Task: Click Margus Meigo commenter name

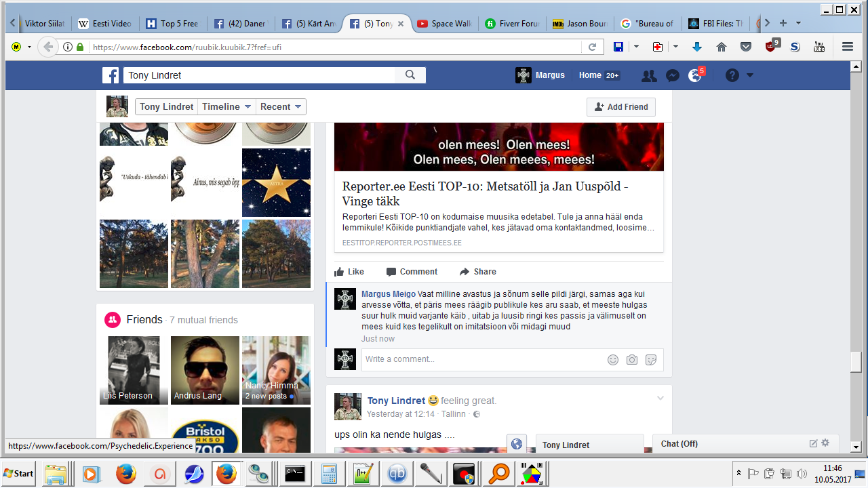Action: pyautogui.click(x=389, y=294)
